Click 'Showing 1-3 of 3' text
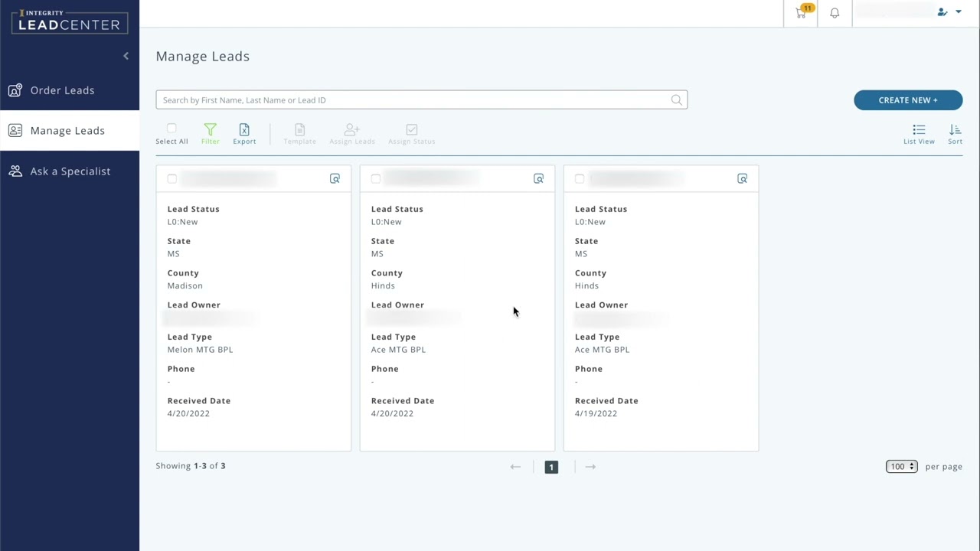The width and height of the screenshot is (980, 551). [191, 466]
